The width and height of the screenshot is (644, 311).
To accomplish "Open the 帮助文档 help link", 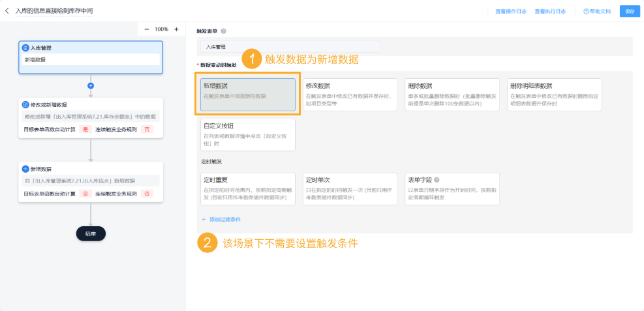I will coord(597,11).
